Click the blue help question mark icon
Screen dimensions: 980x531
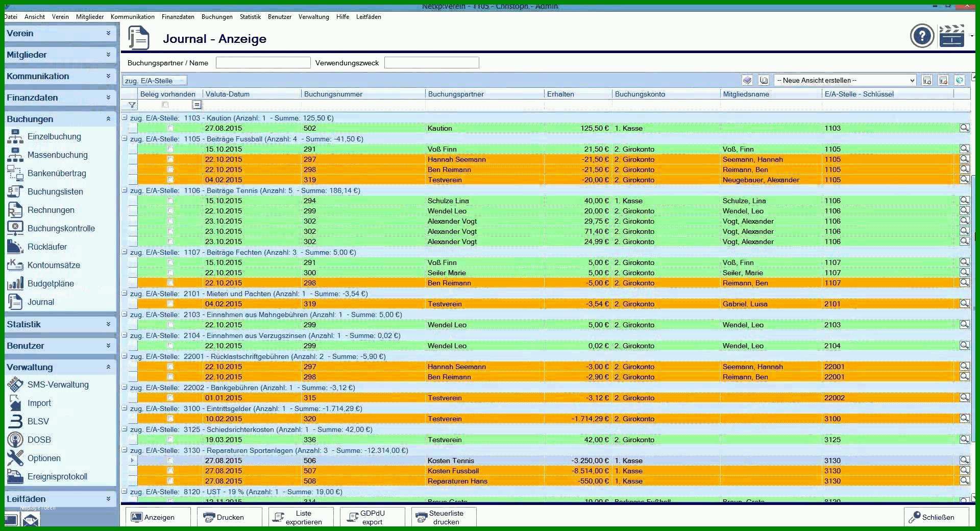(922, 36)
